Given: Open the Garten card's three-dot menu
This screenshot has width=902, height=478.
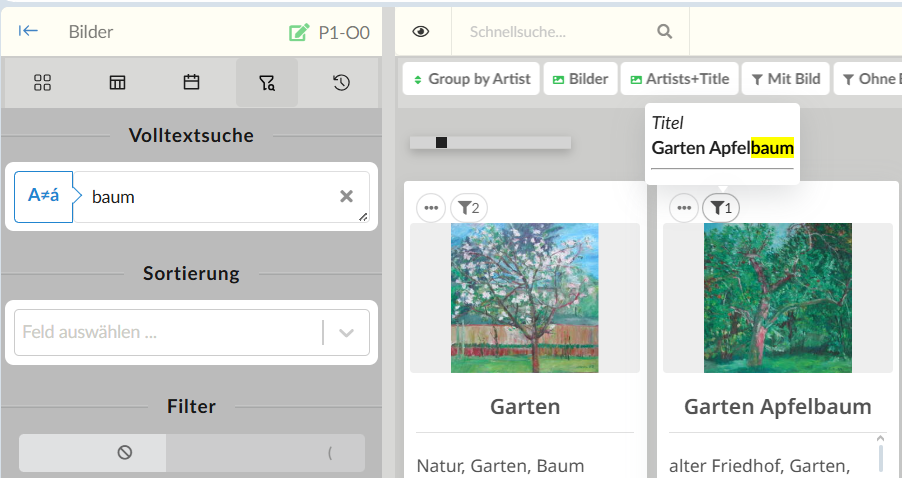Looking at the screenshot, I should pos(431,208).
